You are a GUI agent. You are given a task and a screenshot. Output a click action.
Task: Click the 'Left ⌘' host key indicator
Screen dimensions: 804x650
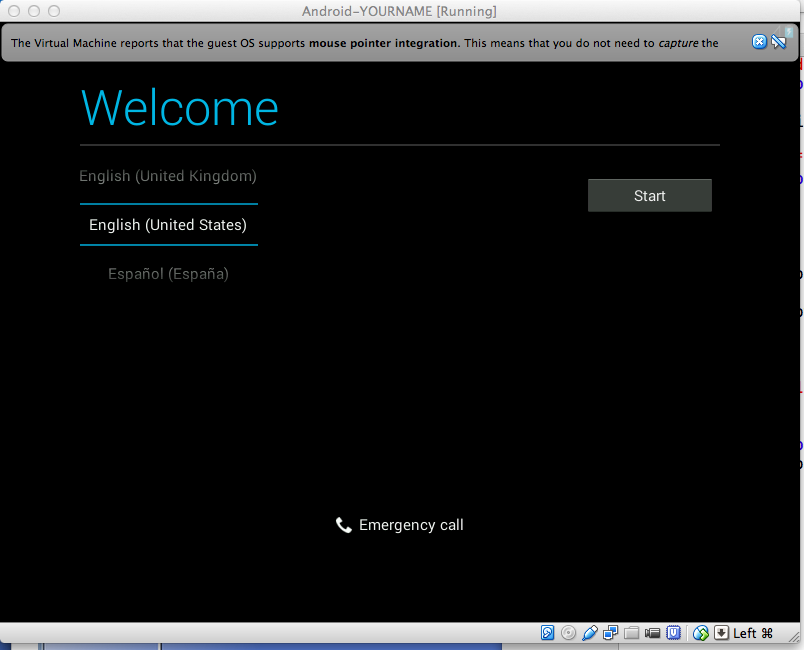pyautogui.click(x=753, y=634)
